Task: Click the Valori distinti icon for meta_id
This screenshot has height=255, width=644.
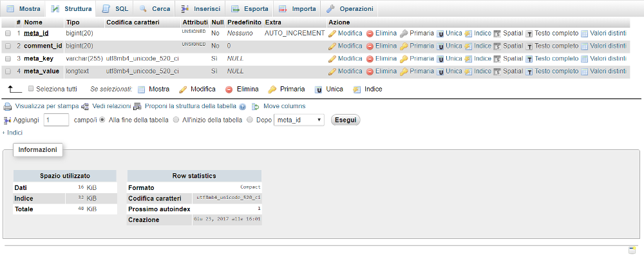Action: tap(584, 33)
